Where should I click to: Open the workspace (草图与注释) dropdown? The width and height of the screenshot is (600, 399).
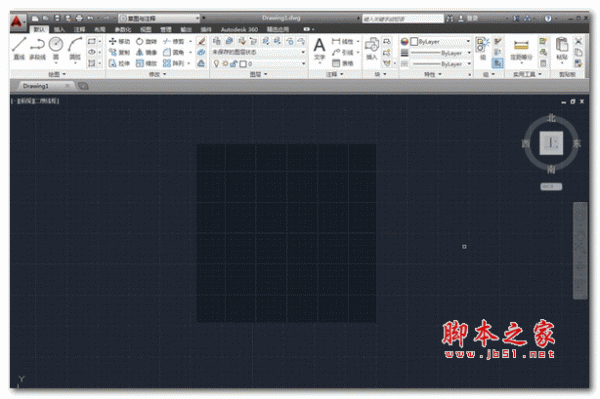pyautogui.click(x=159, y=18)
